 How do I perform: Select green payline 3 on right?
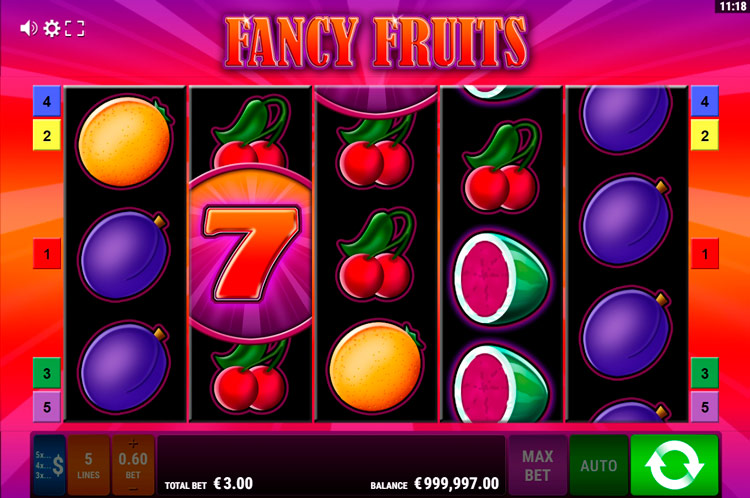click(x=705, y=373)
